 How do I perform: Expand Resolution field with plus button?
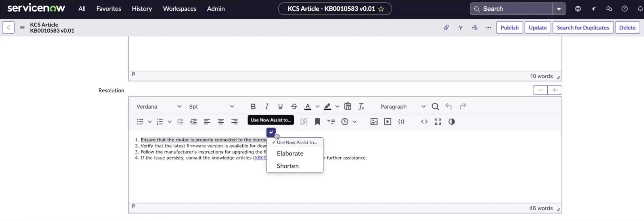(555, 90)
